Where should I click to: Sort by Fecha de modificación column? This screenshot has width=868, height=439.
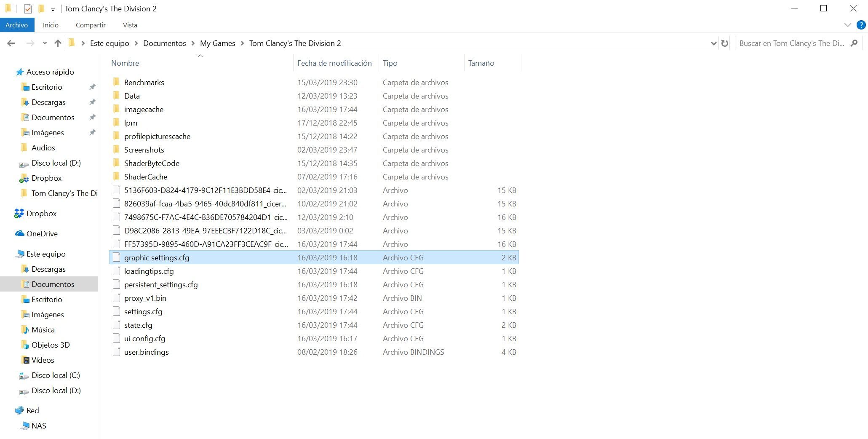[334, 63]
